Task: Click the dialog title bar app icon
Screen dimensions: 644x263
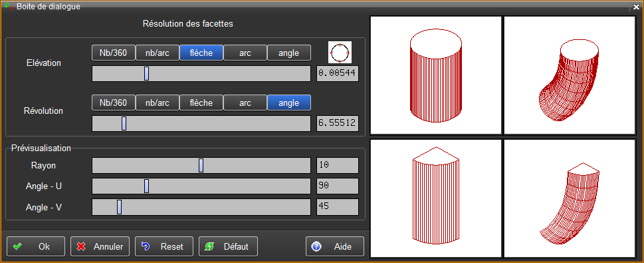Action: tap(8, 6)
